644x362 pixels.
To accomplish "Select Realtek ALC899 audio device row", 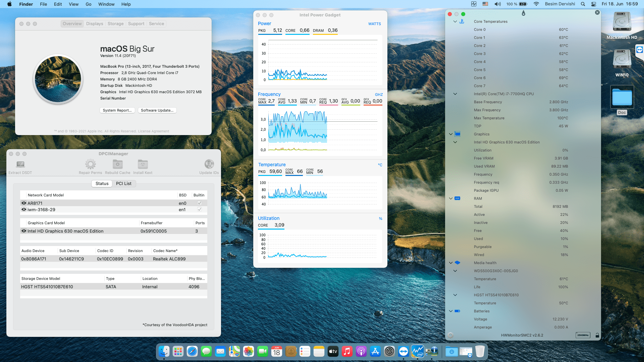I will click(x=114, y=259).
